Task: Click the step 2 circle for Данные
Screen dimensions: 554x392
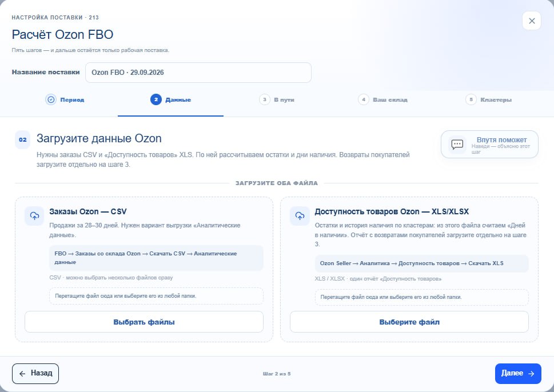Action: [156, 99]
